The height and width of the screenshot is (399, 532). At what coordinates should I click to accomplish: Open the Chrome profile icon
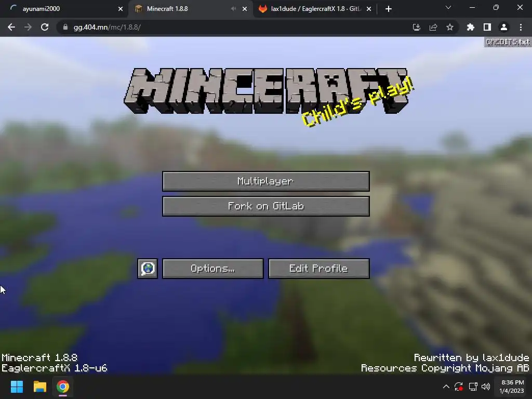pyautogui.click(x=504, y=27)
